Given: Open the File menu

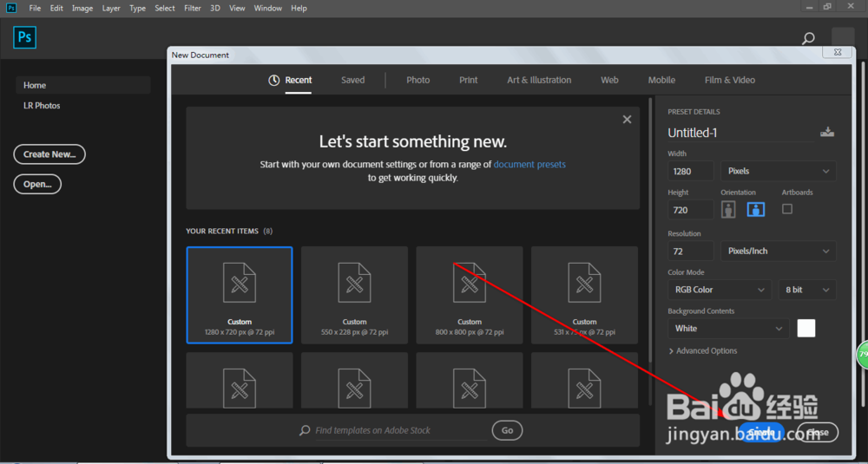Looking at the screenshot, I should pos(35,9).
